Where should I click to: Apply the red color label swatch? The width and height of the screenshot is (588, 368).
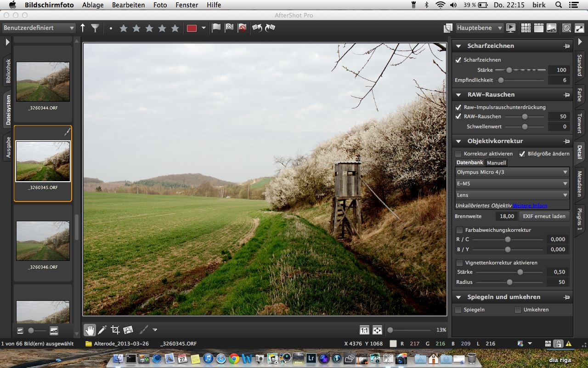tap(192, 28)
